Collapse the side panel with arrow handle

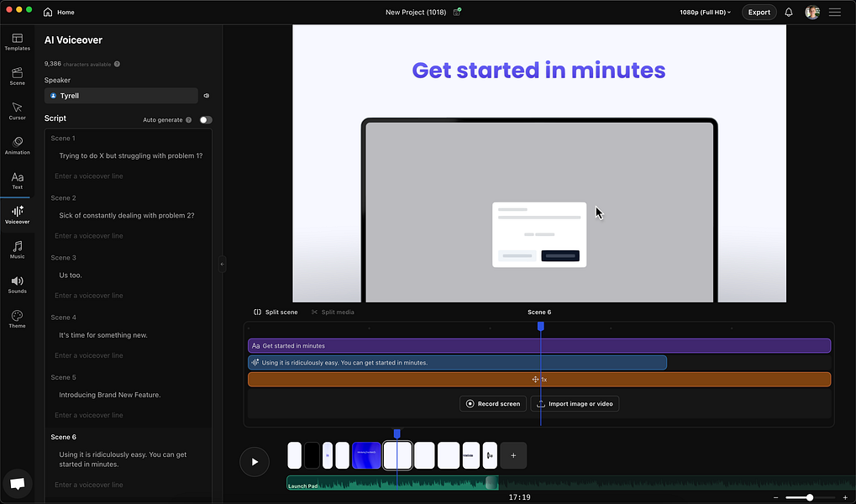coord(222,265)
